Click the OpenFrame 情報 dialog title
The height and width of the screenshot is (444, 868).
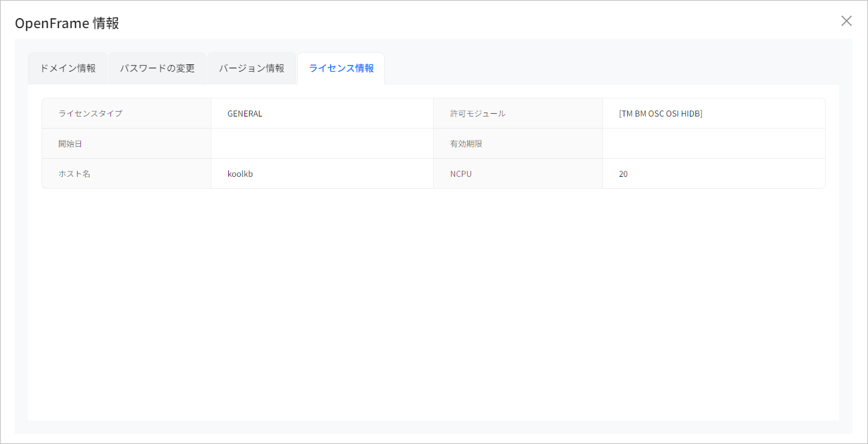68,22
